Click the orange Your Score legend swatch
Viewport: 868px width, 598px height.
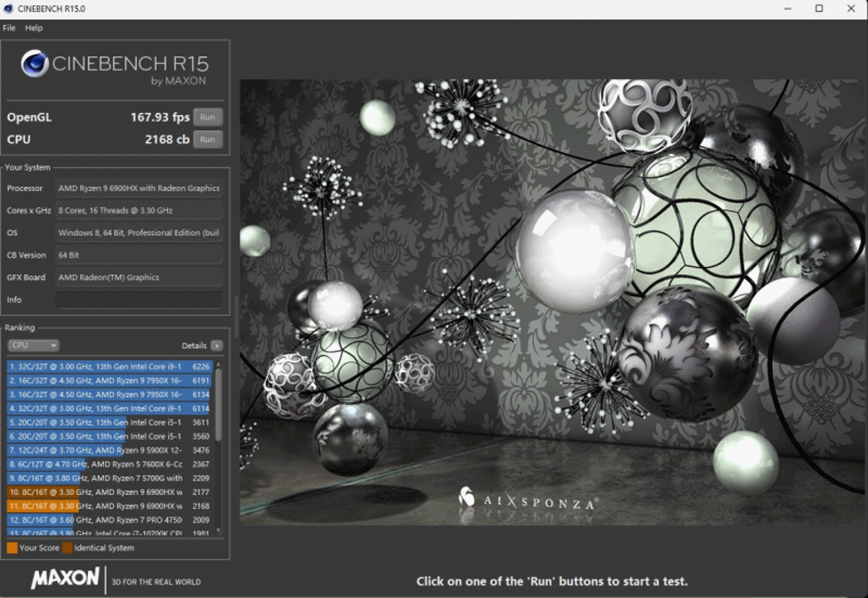coord(12,548)
